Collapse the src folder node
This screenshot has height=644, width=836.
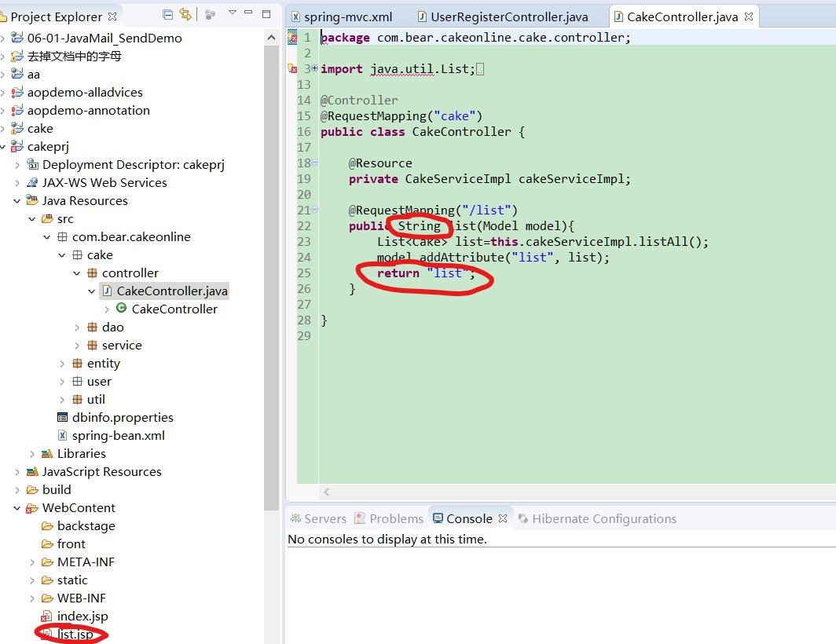point(32,219)
